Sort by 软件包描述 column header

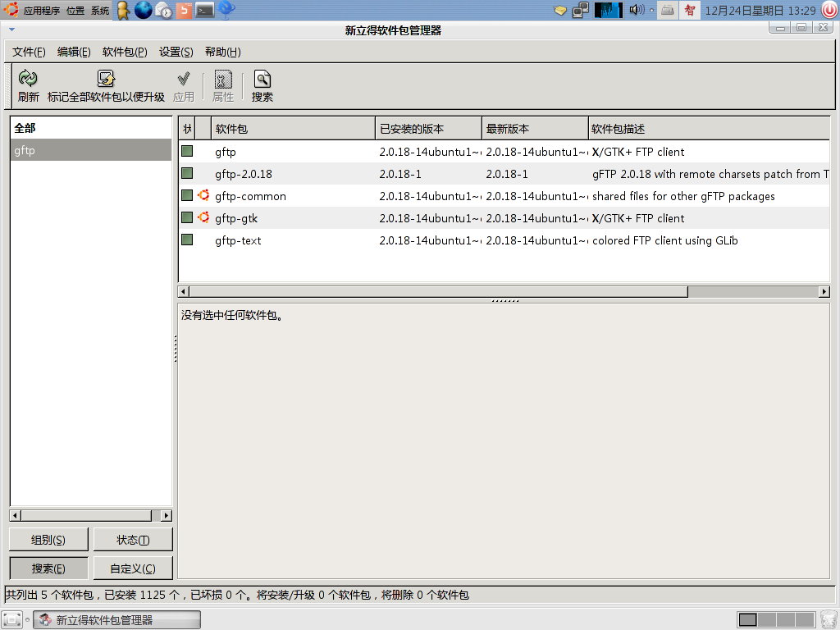click(710, 129)
